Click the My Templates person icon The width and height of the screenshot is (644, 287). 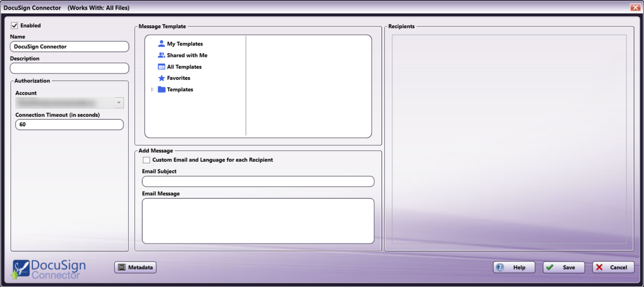coord(161,44)
